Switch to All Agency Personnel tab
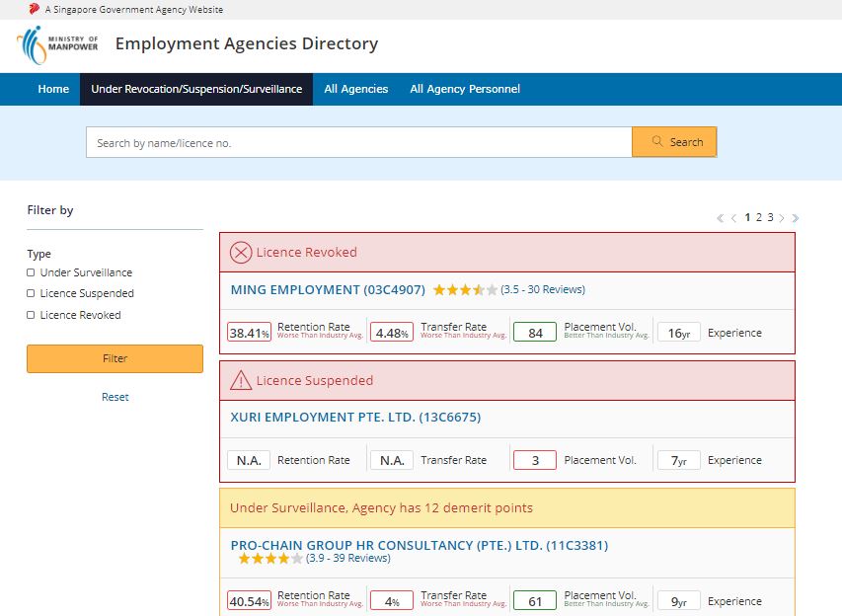Viewport: 842px width, 616px height. point(464,89)
